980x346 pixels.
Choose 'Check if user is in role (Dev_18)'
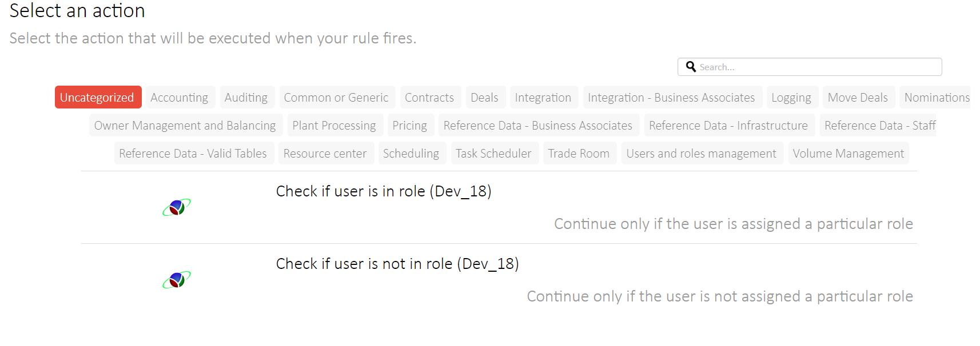[384, 191]
